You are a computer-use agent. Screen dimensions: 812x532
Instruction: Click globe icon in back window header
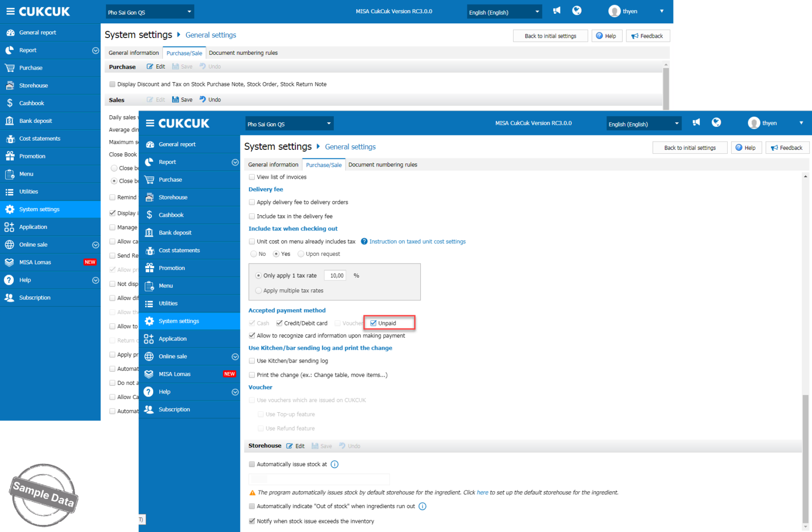[x=577, y=11]
